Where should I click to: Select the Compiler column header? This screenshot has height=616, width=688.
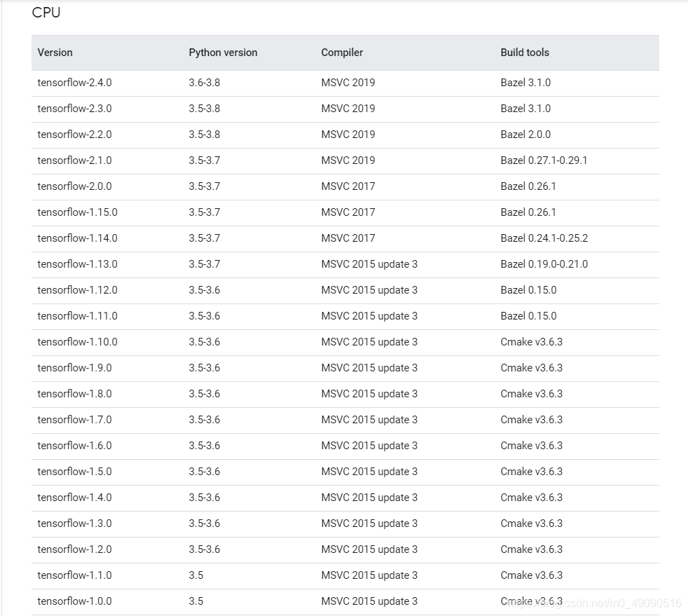[x=342, y=53]
